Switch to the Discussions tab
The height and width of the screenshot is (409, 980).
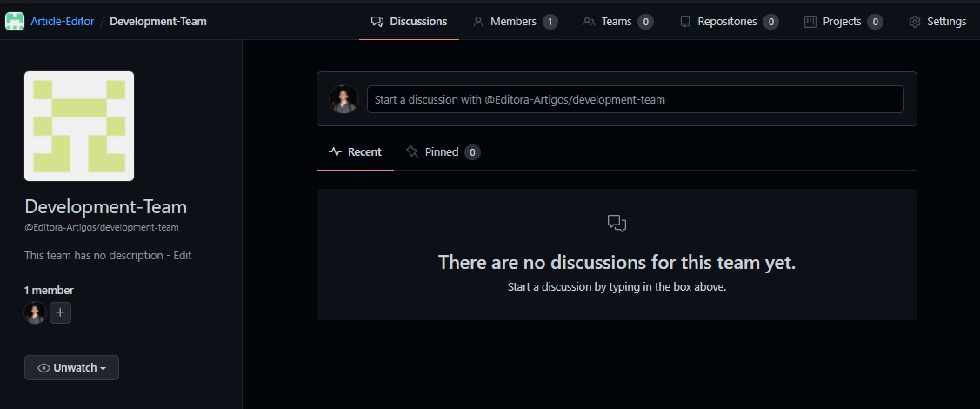point(409,21)
